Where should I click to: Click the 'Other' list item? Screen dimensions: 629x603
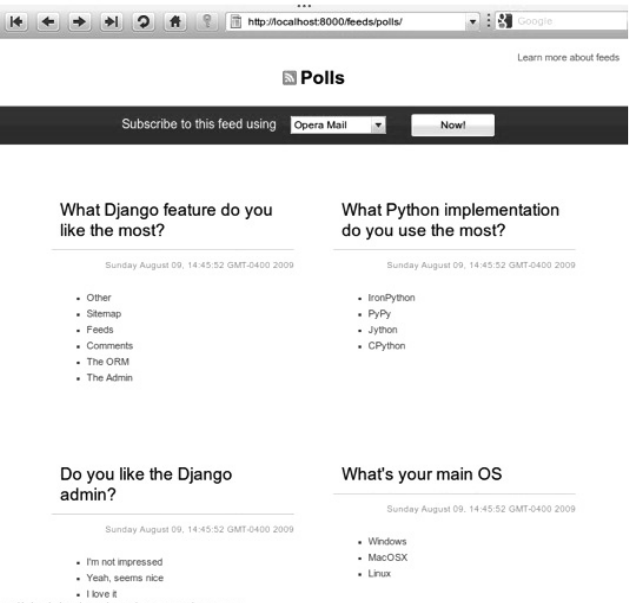coord(99,298)
